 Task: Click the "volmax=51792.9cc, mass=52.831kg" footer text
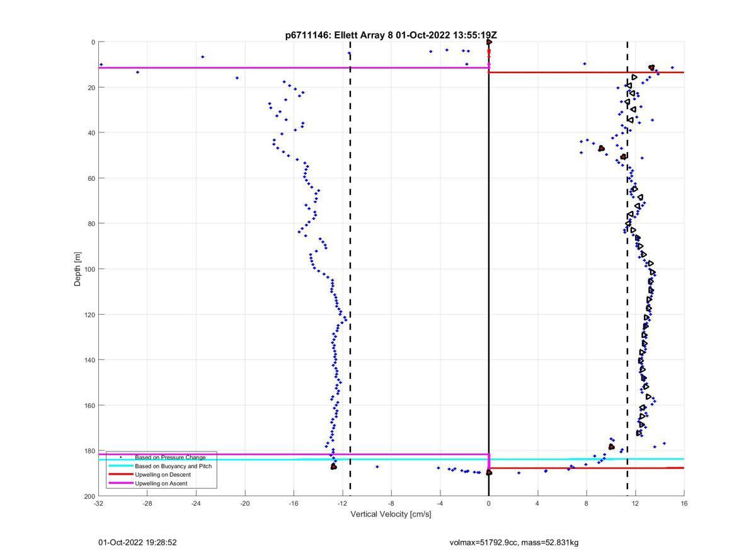514,542
